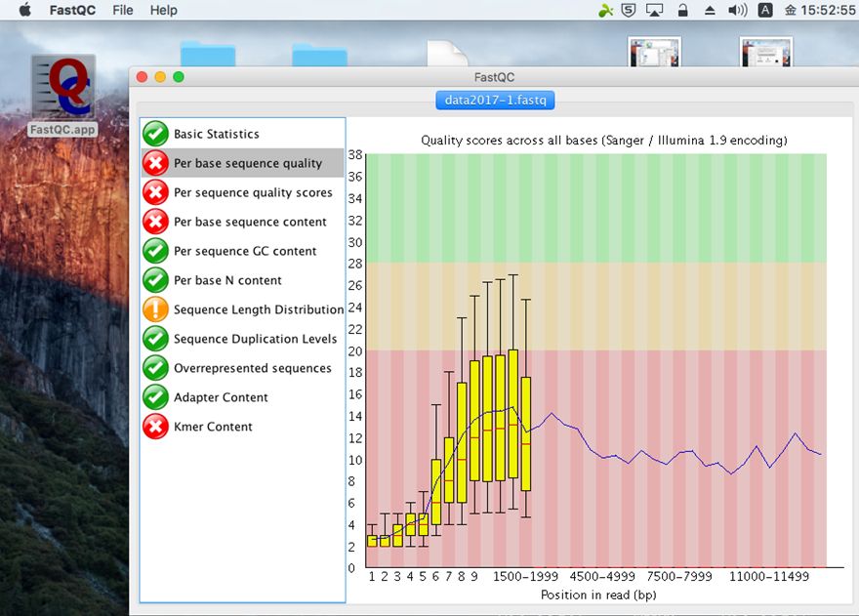Screen dimensions: 859x616
Task: Open the File menu
Action: [x=123, y=10]
